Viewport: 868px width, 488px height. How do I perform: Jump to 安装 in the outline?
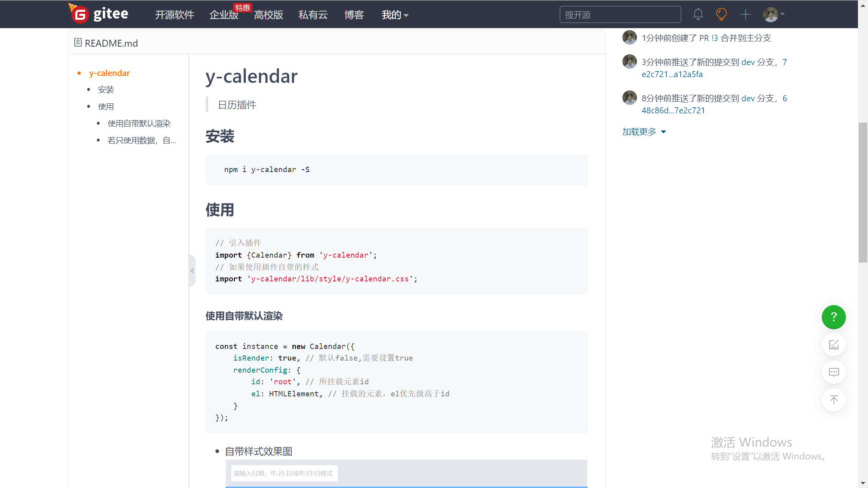pos(106,90)
